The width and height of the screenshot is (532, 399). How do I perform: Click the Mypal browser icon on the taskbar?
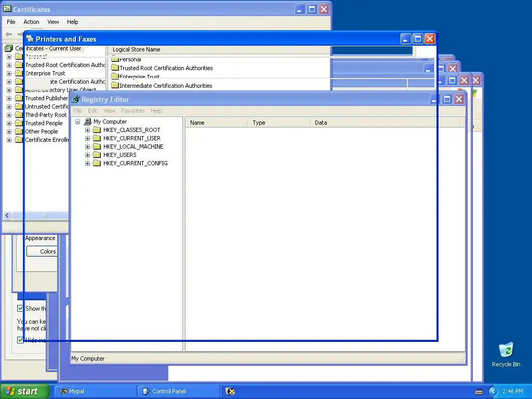tap(63, 391)
